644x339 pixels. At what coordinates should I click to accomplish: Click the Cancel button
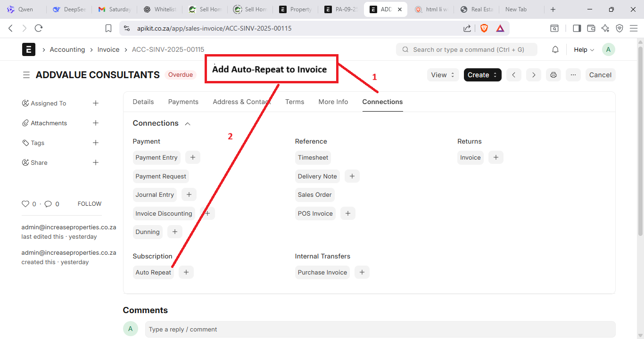pyautogui.click(x=600, y=75)
